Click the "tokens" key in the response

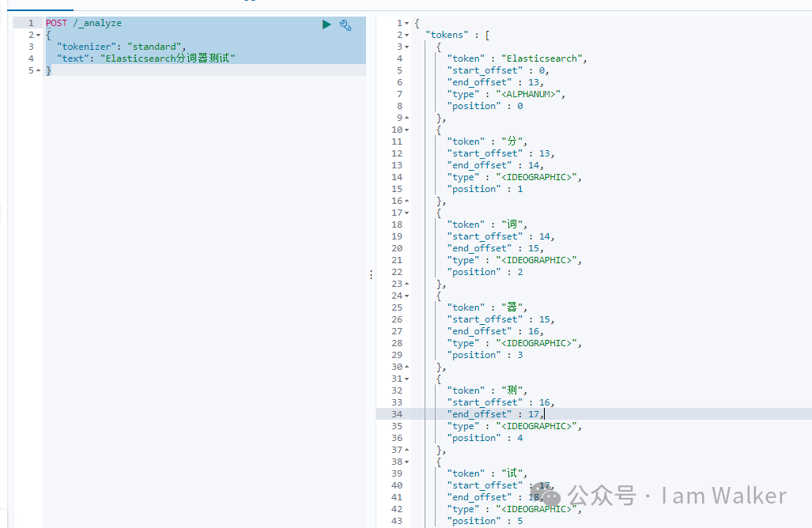tap(447, 36)
